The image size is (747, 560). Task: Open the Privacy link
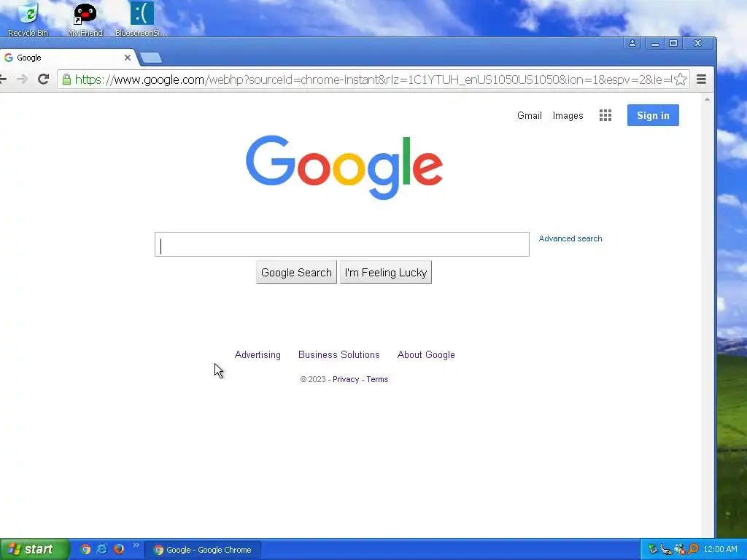[345, 379]
